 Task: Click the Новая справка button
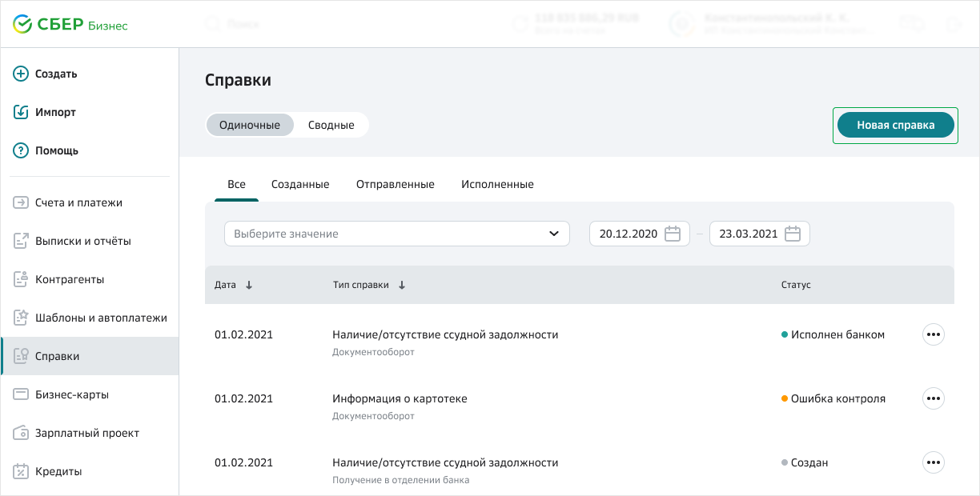[x=895, y=125]
